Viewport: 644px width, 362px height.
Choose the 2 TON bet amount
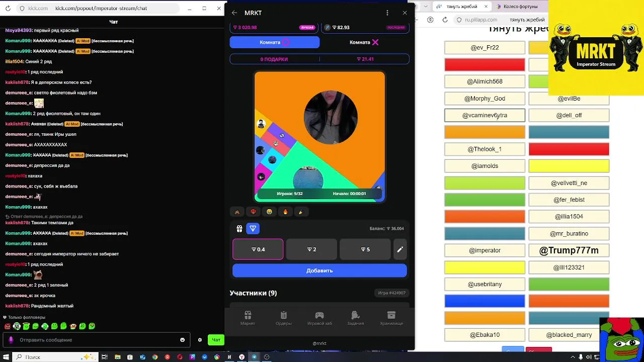click(x=311, y=249)
